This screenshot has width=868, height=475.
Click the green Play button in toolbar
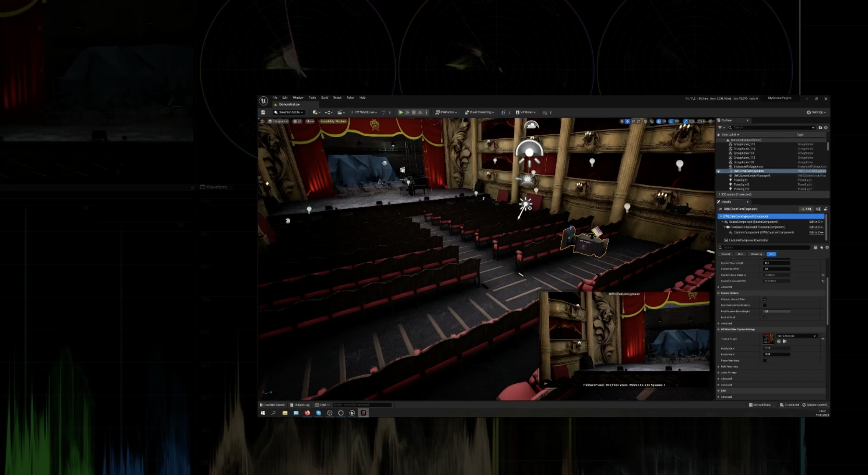point(401,112)
